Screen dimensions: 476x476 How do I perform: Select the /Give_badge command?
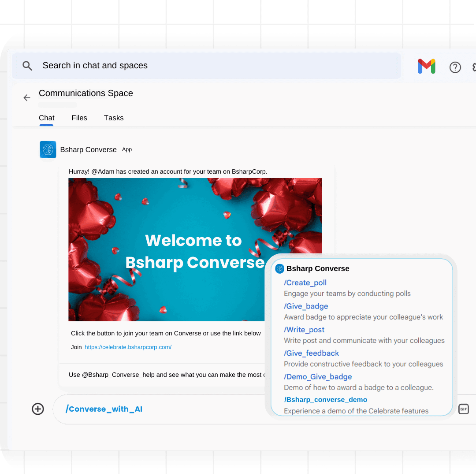(x=306, y=306)
